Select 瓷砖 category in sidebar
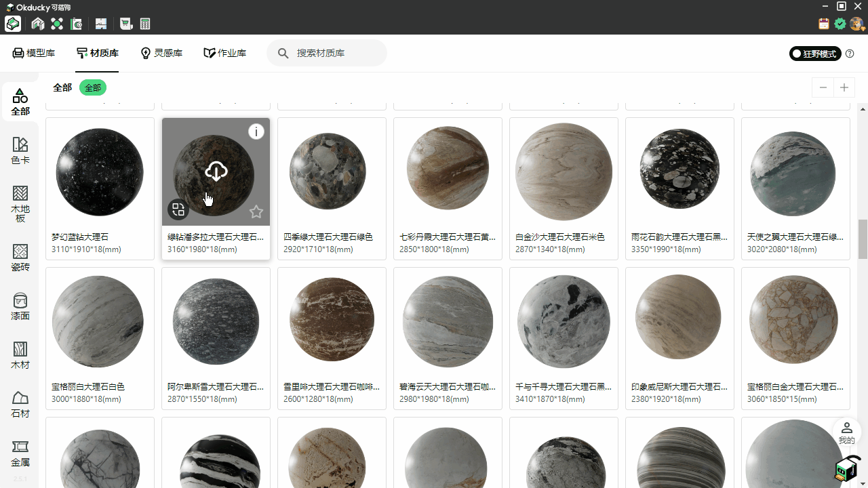This screenshot has width=868, height=488. (x=20, y=258)
